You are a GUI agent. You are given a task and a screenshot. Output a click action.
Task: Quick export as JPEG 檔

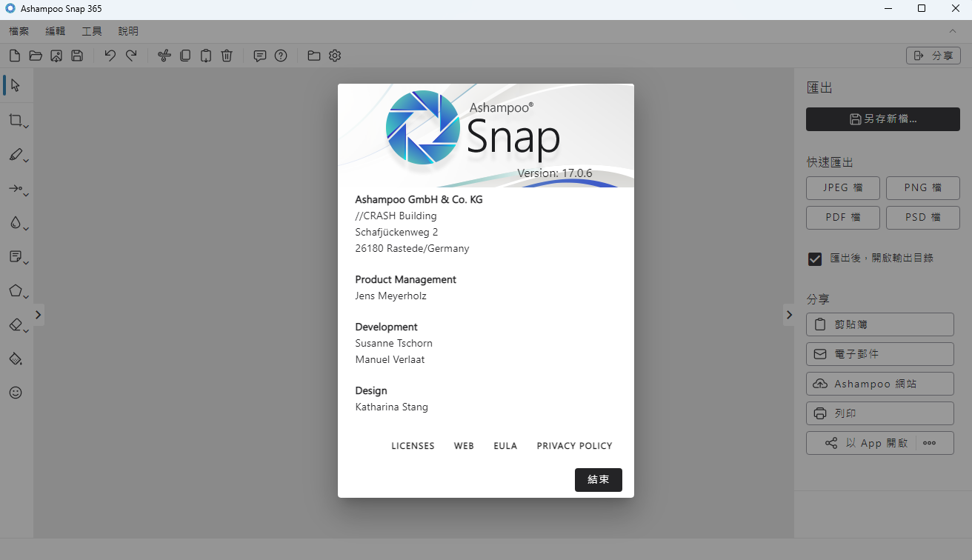(843, 188)
